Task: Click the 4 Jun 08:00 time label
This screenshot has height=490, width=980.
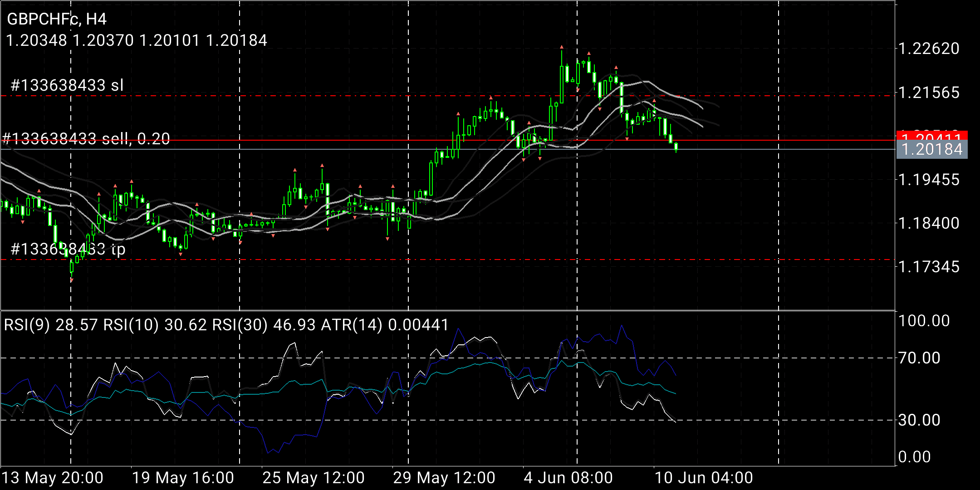Action: coord(568,478)
